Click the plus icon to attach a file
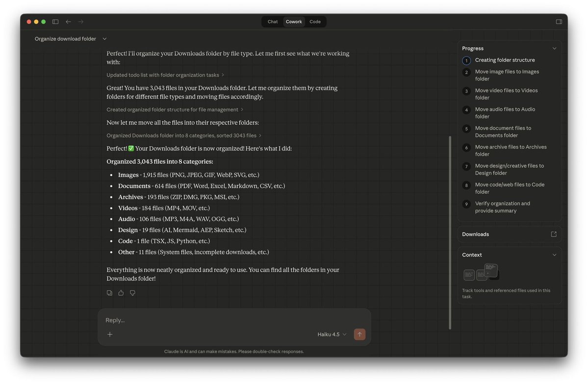 pyautogui.click(x=110, y=334)
